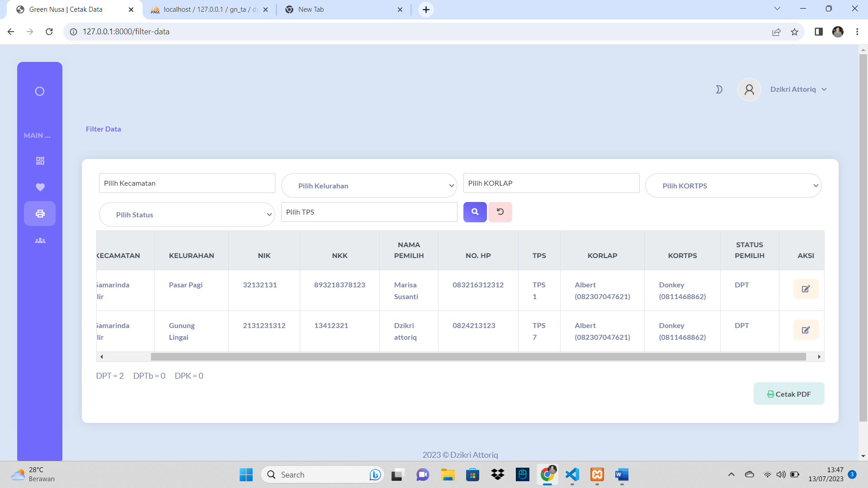This screenshot has width=868, height=488.
Task: Expand the Pilih KORTPS dropdown
Action: tap(733, 186)
